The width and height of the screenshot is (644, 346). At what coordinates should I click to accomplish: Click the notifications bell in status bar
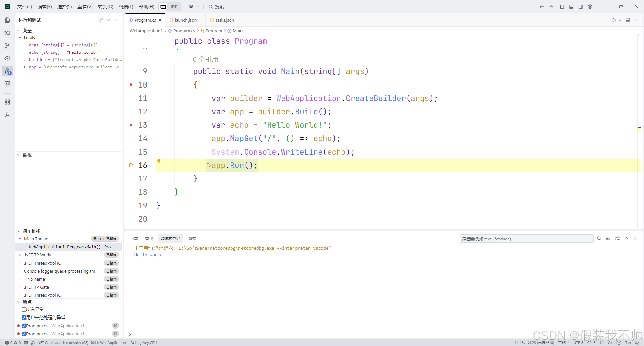pos(637,343)
